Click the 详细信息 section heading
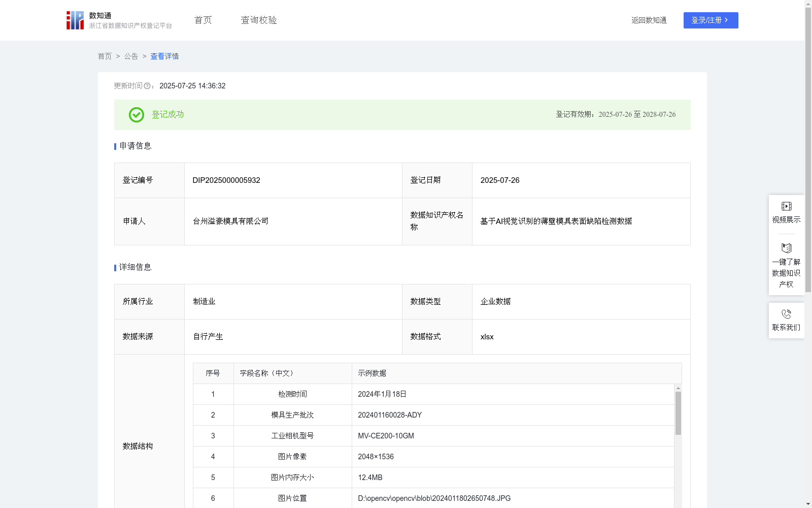 (135, 268)
